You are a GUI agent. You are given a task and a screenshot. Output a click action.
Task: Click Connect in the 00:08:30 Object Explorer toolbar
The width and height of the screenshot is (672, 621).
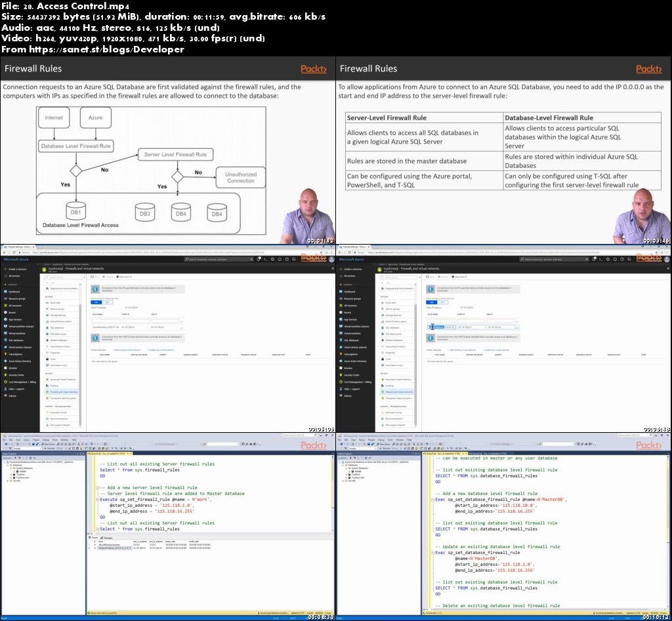tap(7, 458)
